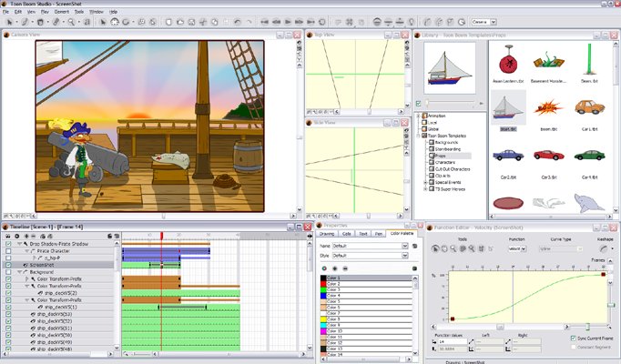Click the Undo arrow in toolbar
The height and width of the screenshot is (364, 621).
coord(238,22)
